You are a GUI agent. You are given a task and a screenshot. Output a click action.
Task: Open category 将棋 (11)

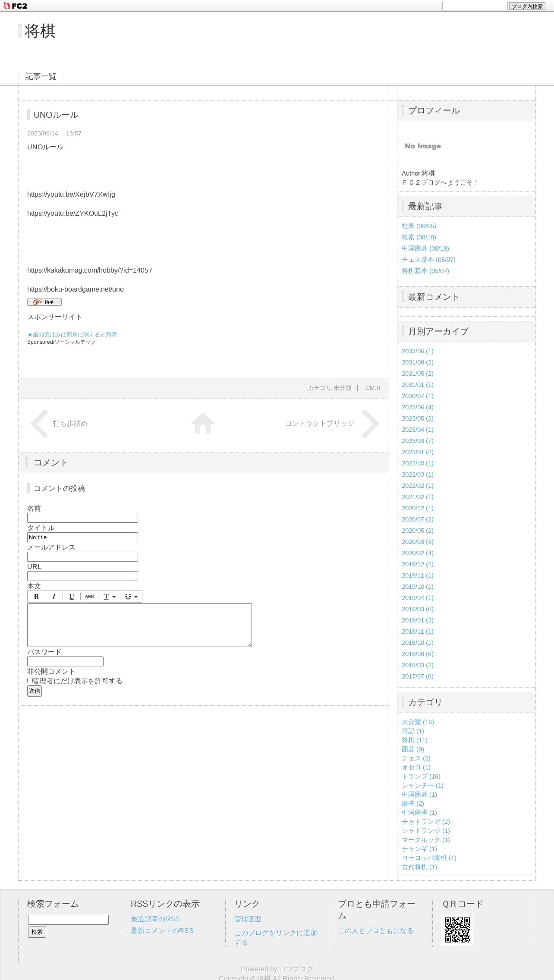415,740
